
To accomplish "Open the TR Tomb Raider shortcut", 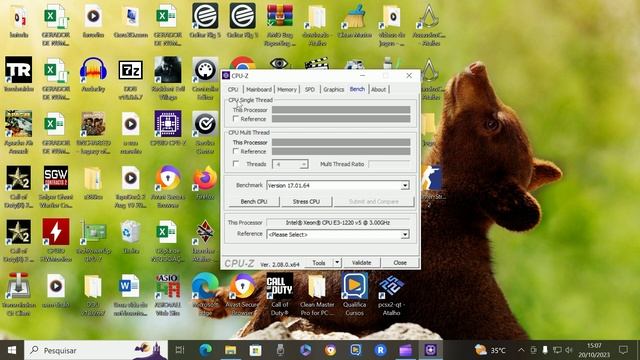I will coord(19,75).
